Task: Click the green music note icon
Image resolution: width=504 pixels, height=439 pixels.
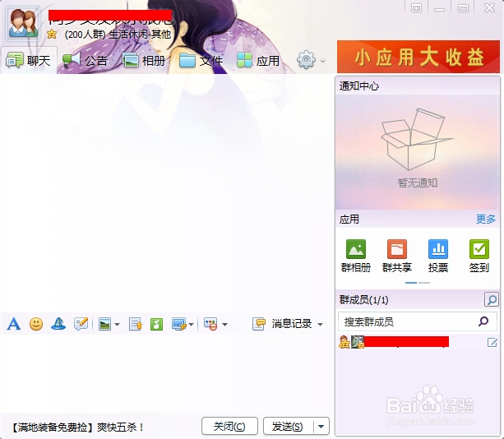Action: point(156,324)
